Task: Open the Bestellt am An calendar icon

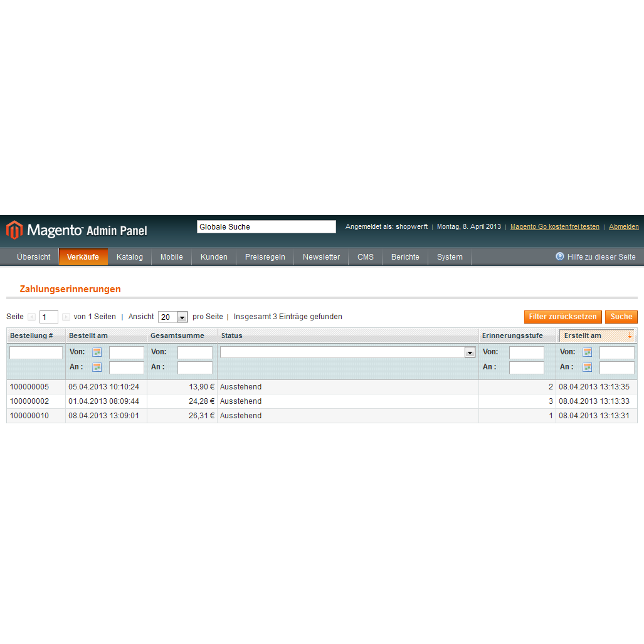Action: [97, 367]
